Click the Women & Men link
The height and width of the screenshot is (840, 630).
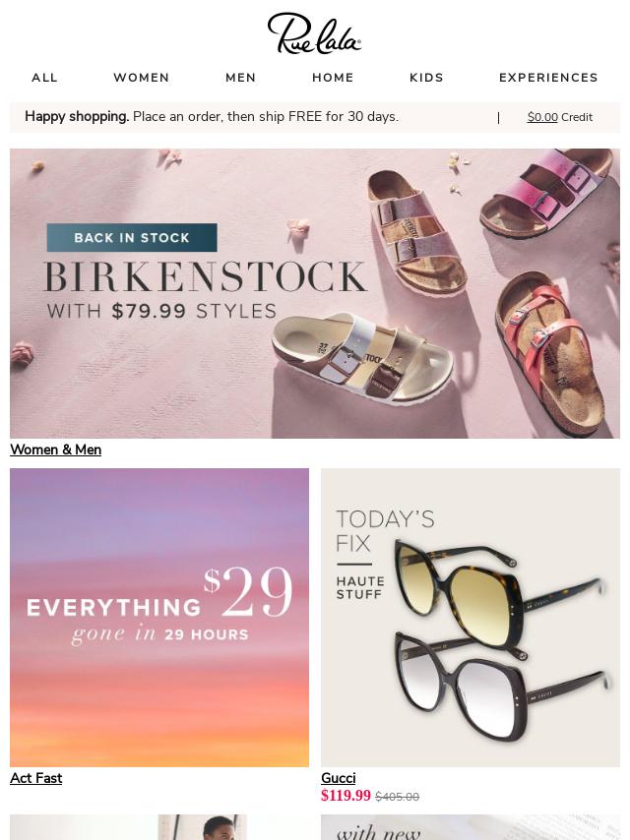pos(56,450)
